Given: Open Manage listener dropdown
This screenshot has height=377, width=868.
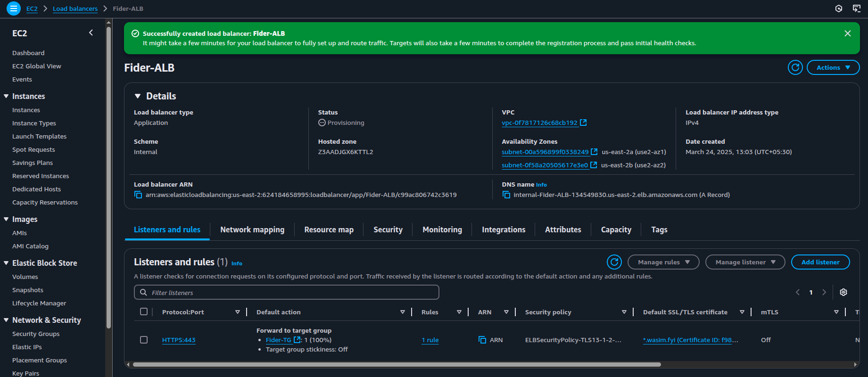Looking at the screenshot, I should [745, 262].
